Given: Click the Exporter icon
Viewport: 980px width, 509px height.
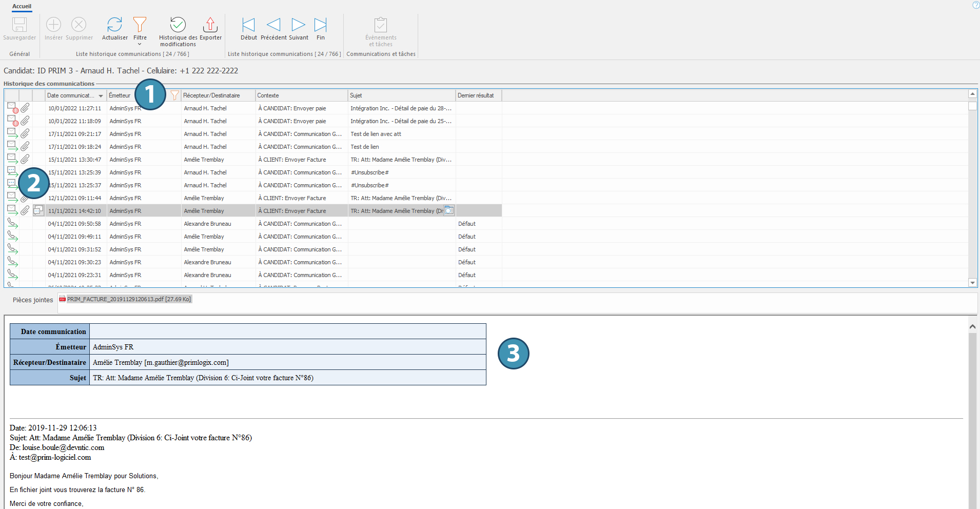Looking at the screenshot, I should click(210, 25).
